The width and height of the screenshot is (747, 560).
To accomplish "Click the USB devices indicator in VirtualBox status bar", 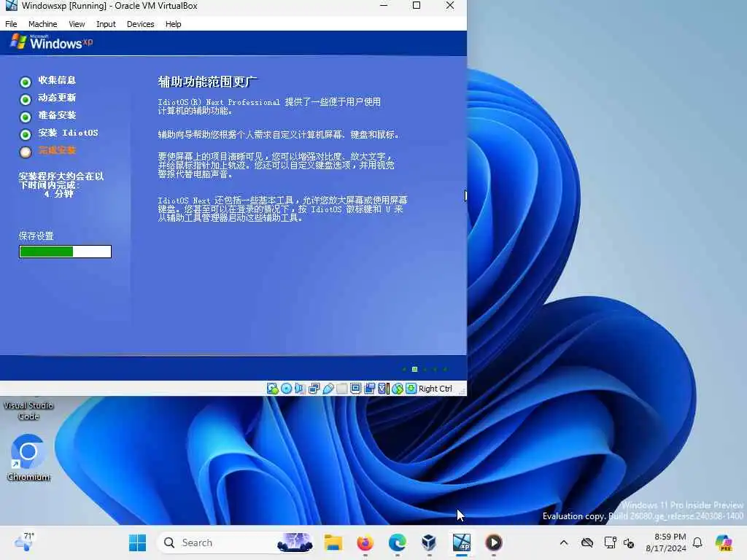I will pyautogui.click(x=328, y=389).
